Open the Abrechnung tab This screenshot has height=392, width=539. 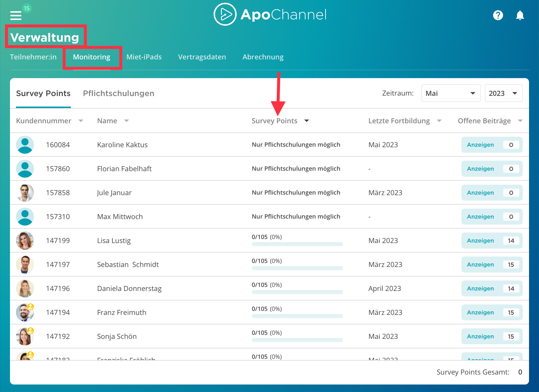click(263, 57)
